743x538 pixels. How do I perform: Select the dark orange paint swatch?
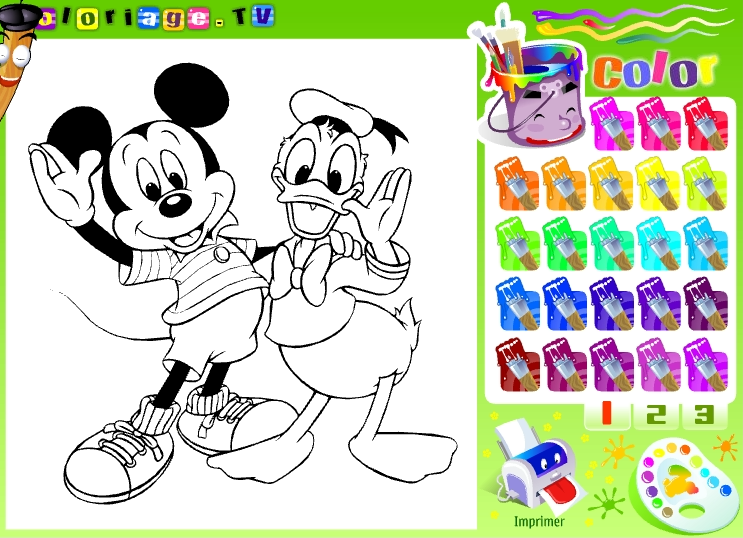[517, 184]
